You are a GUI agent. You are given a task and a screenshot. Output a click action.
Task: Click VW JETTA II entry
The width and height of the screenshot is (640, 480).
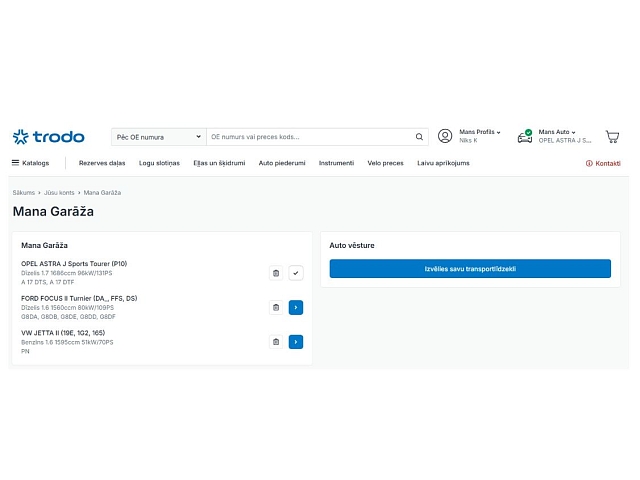pyautogui.click(x=63, y=333)
